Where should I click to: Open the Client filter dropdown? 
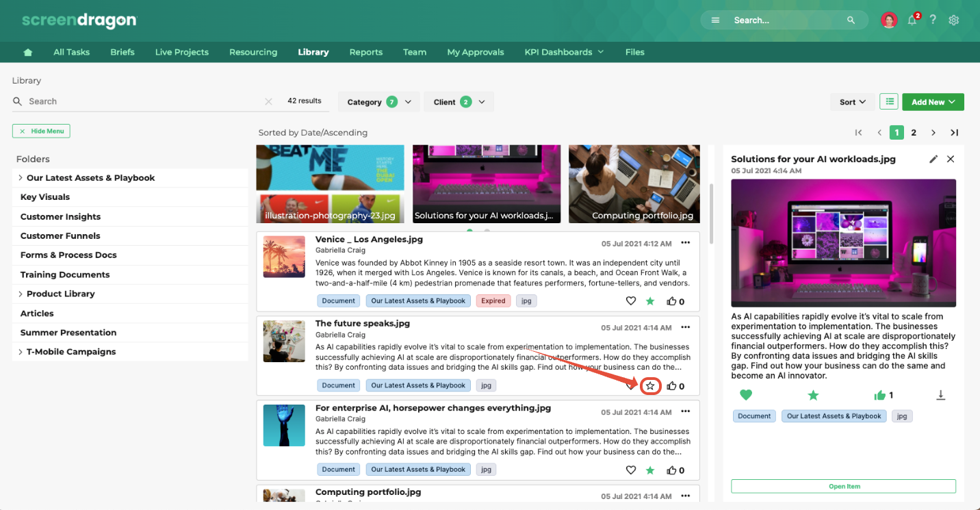(x=459, y=102)
